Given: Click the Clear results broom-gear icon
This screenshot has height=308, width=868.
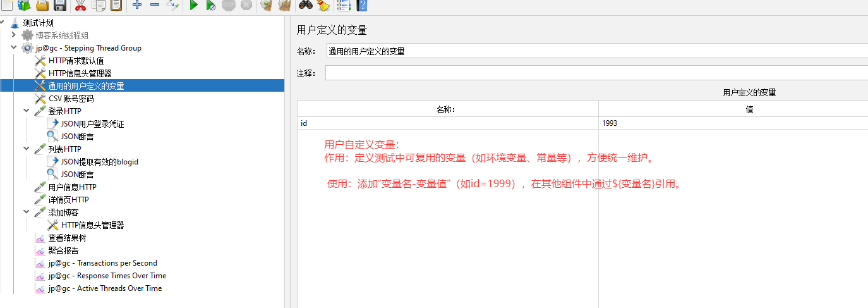Looking at the screenshot, I should [x=266, y=6].
